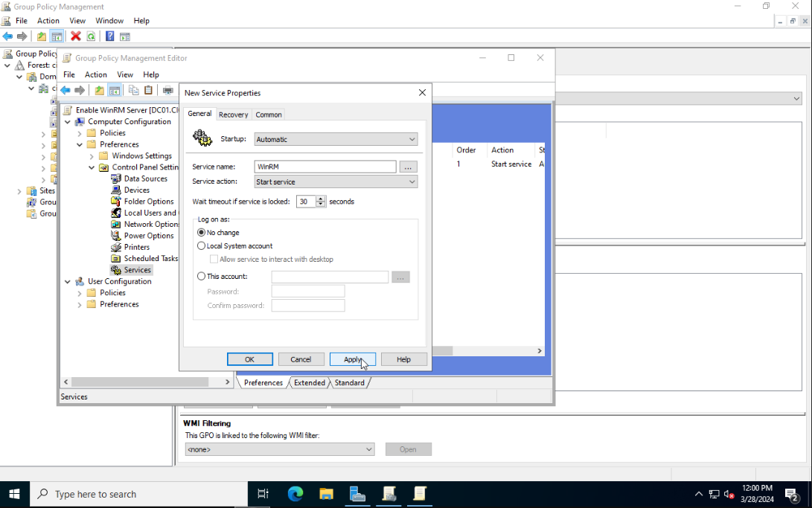The height and width of the screenshot is (508, 812).
Task: Click Back arrow in Group Policy Management Editor
Action: pyautogui.click(x=65, y=90)
